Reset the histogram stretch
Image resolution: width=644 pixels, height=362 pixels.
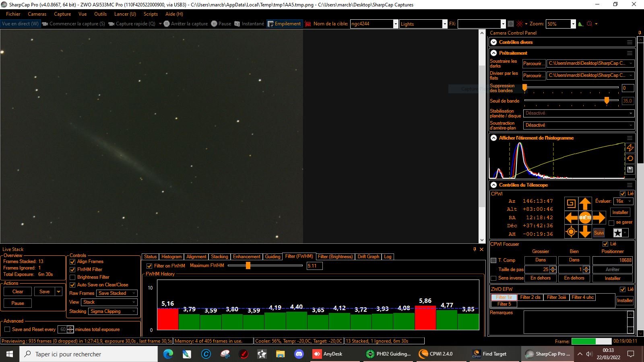coord(630,158)
